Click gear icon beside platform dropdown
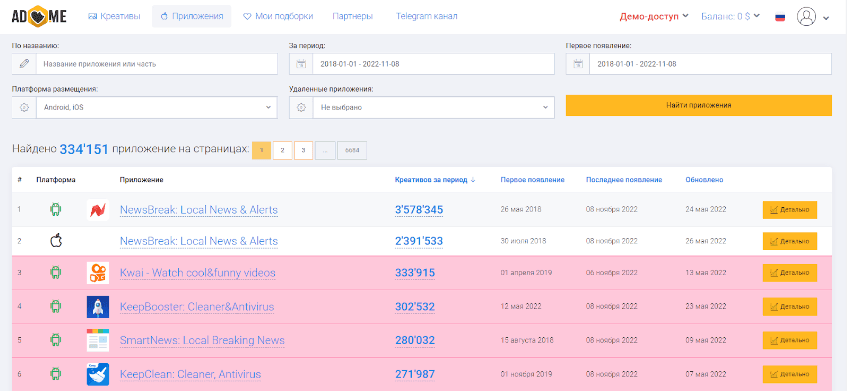Image resolution: width=851 pixels, height=392 pixels. pyautogui.click(x=24, y=108)
